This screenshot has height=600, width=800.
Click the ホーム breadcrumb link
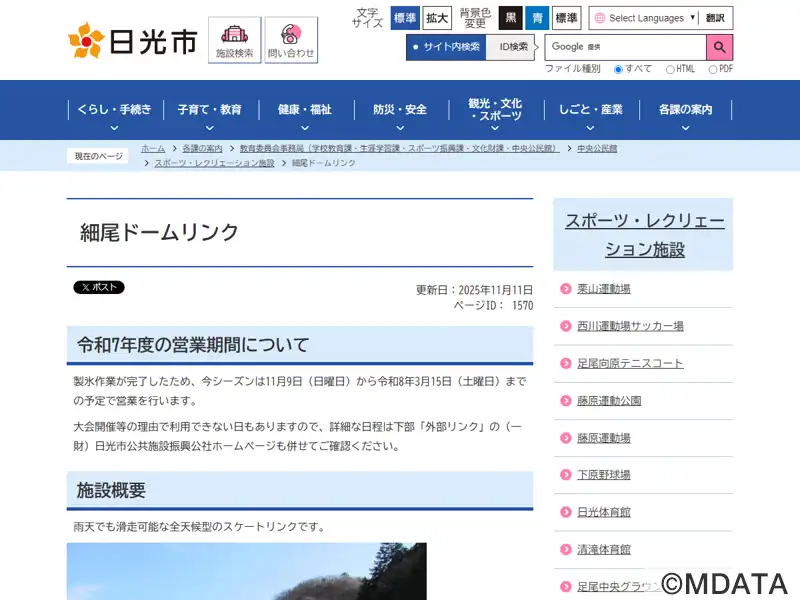click(x=153, y=148)
